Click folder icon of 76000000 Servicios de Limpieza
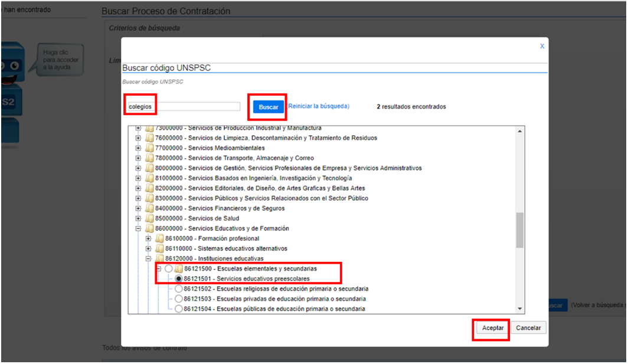This screenshot has width=628, height=364. [149, 138]
